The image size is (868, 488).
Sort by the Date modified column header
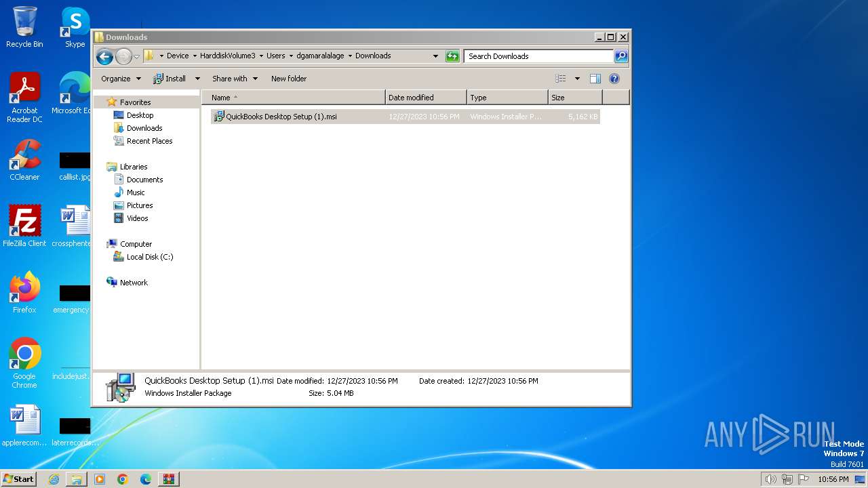coord(426,98)
